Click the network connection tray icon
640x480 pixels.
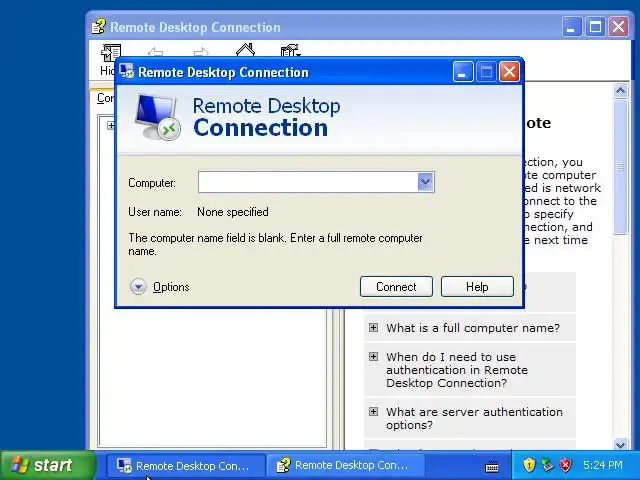(x=547, y=464)
